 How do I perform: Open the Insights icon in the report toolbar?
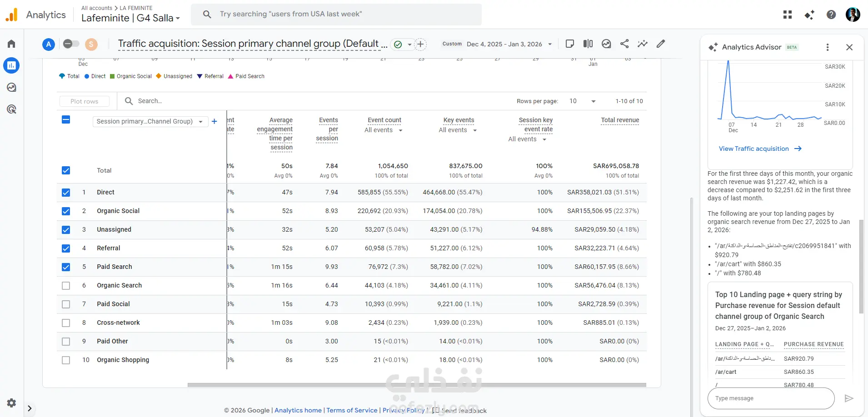(x=643, y=44)
